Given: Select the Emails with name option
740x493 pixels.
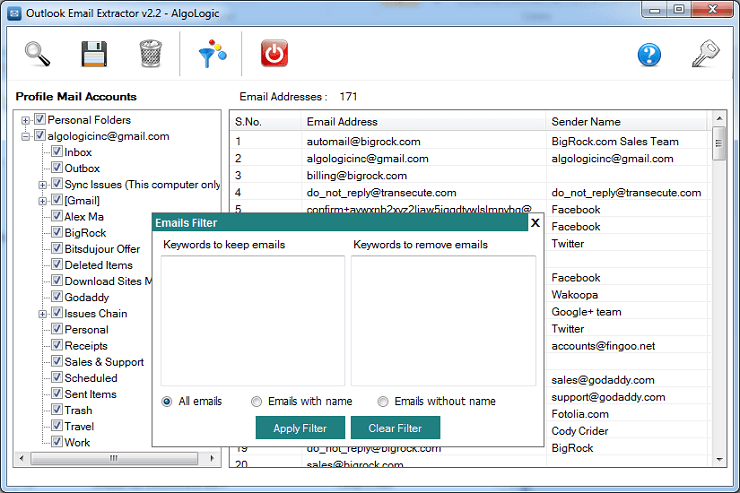Looking at the screenshot, I should pos(256,401).
